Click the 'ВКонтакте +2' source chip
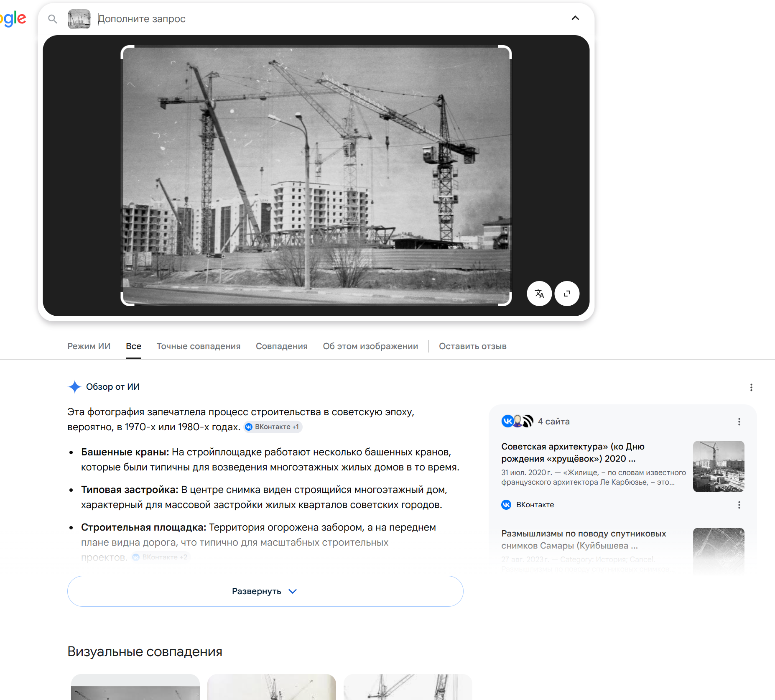 161,557
